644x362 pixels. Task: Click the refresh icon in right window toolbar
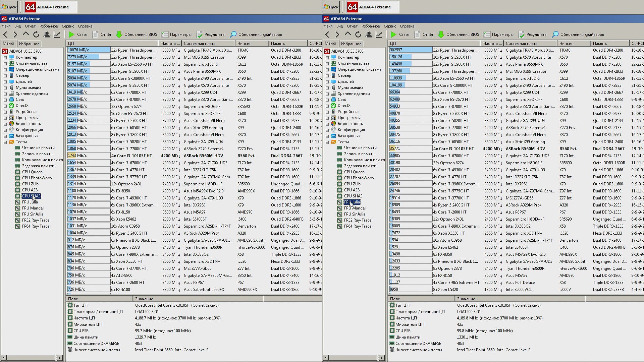[x=358, y=35]
